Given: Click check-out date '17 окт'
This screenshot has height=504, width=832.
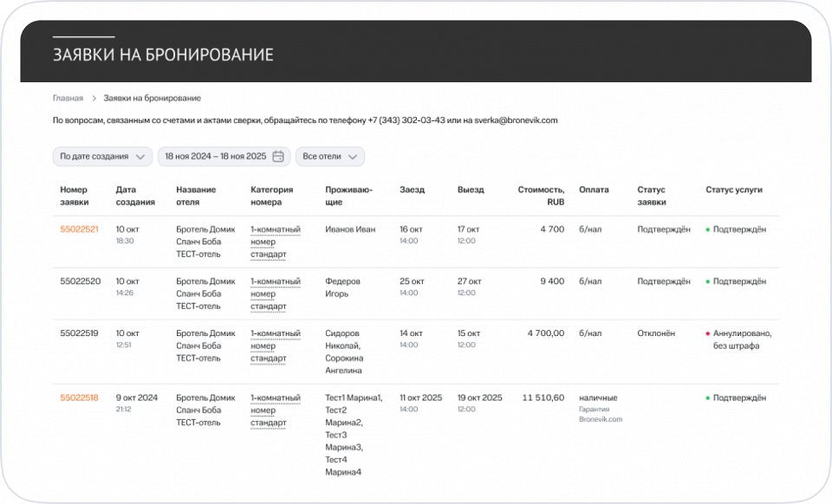Looking at the screenshot, I should (x=468, y=229).
